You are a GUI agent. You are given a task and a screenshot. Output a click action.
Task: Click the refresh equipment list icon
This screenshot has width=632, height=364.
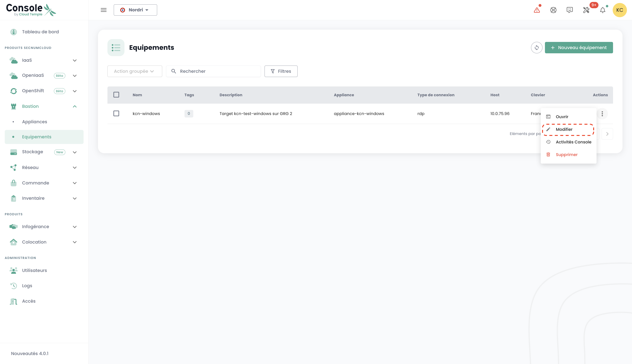pos(536,48)
